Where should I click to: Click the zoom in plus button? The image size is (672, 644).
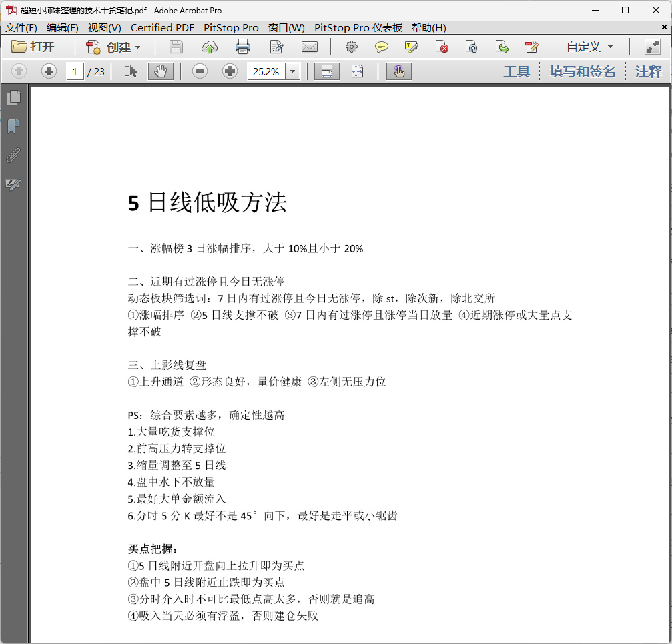[x=230, y=71]
